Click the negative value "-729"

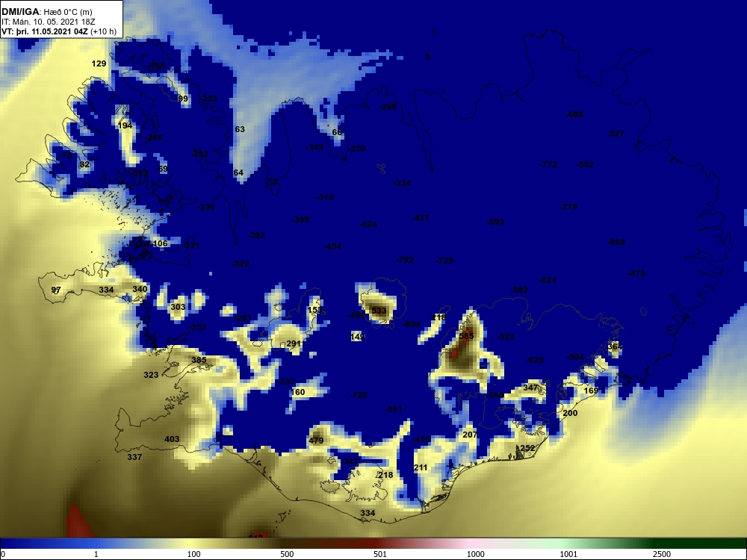click(444, 261)
